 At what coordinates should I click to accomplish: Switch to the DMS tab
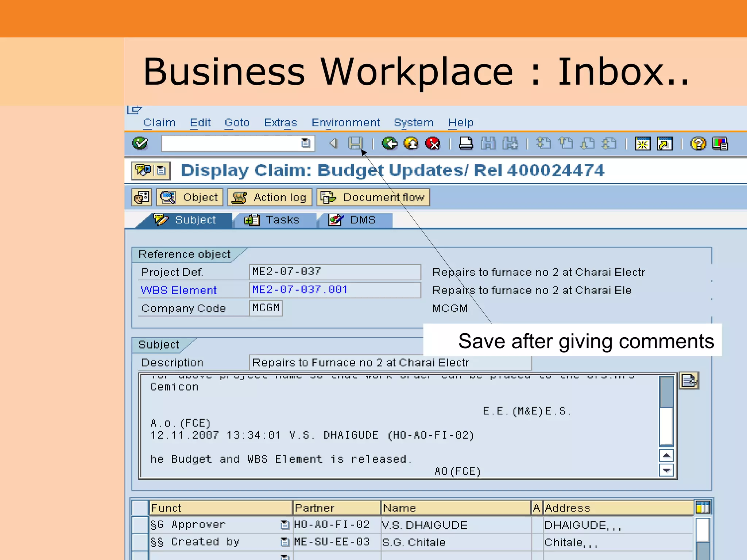pyautogui.click(x=355, y=220)
